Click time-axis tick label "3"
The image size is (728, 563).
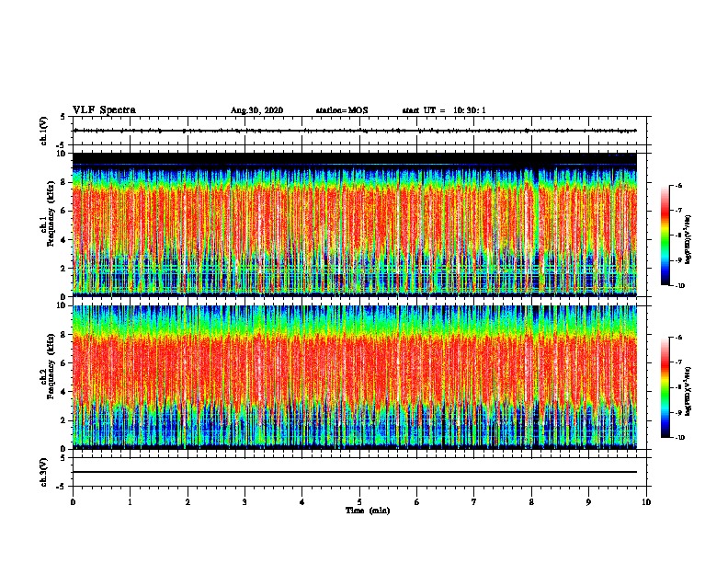(245, 502)
